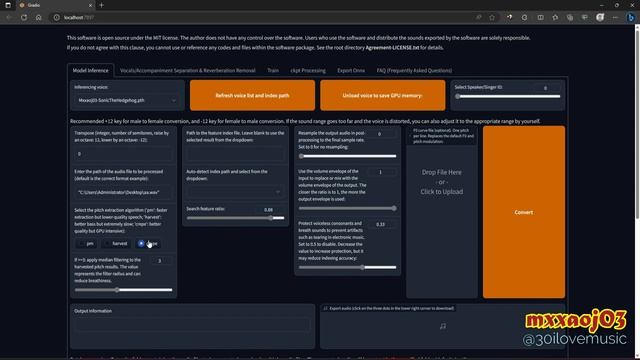
Task: Click Refresh voice list and index path button
Action: click(252, 95)
